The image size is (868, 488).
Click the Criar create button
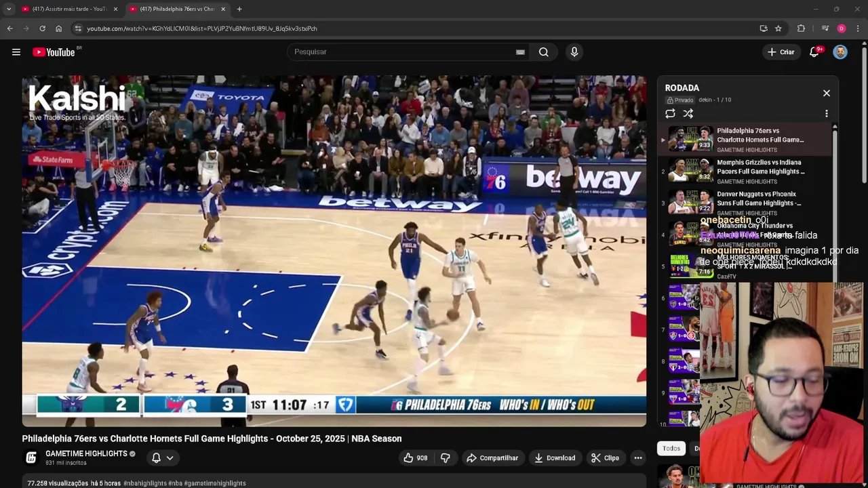coord(780,52)
